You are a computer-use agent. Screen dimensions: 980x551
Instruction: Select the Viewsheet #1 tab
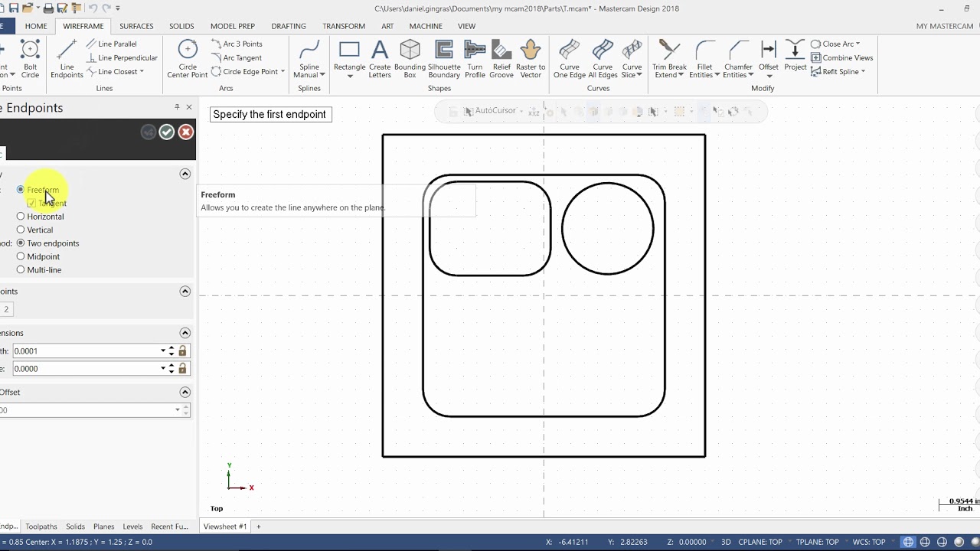tap(225, 527)
